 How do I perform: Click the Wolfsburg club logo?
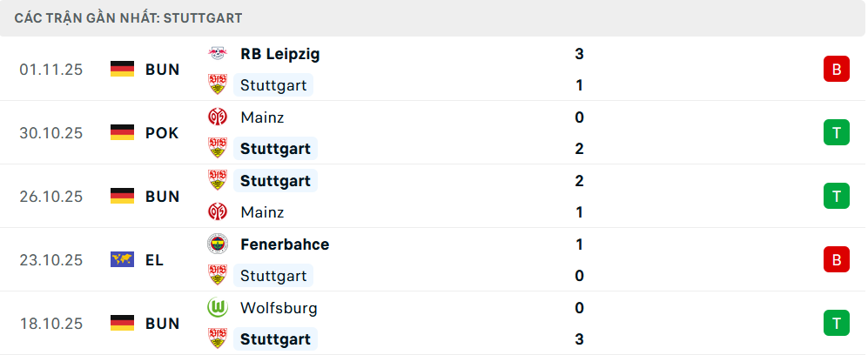217,308
